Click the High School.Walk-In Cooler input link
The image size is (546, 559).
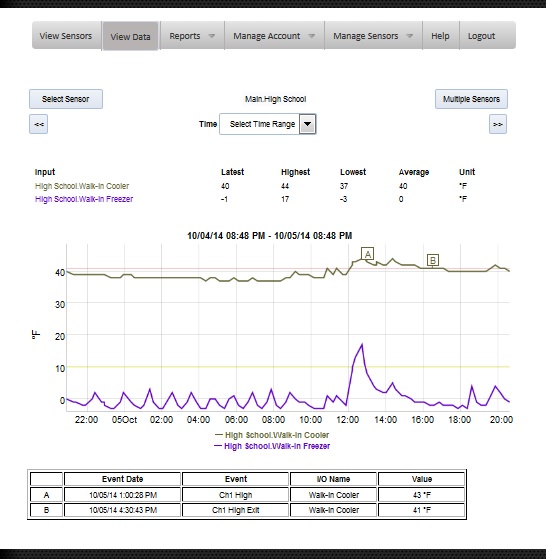[x=82, y=186]
